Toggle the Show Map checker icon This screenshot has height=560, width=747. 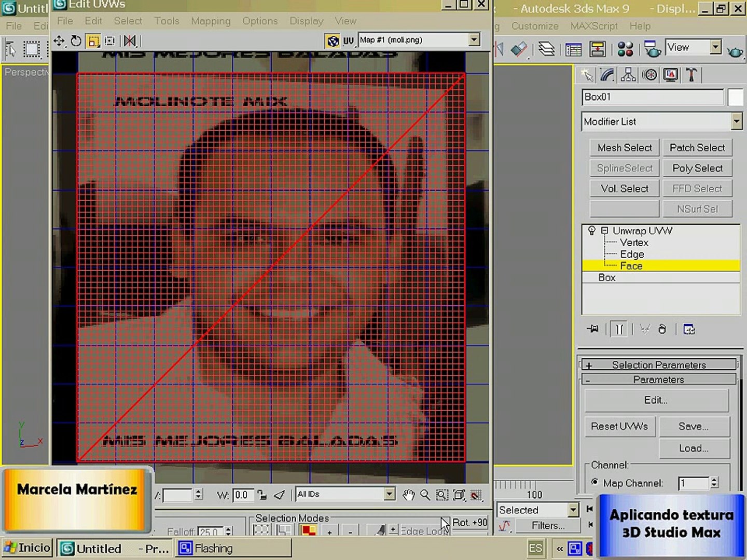tap(333, 40)
